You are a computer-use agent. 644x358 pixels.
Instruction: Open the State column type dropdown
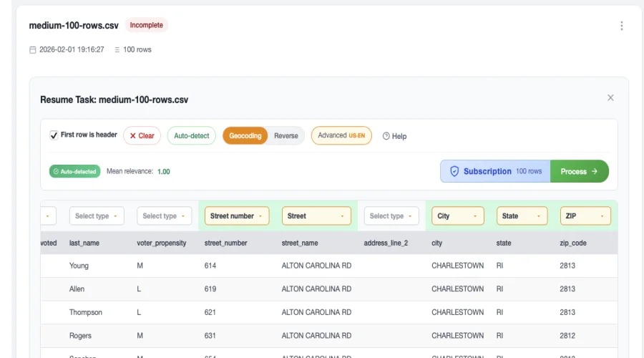coord(522,216)
